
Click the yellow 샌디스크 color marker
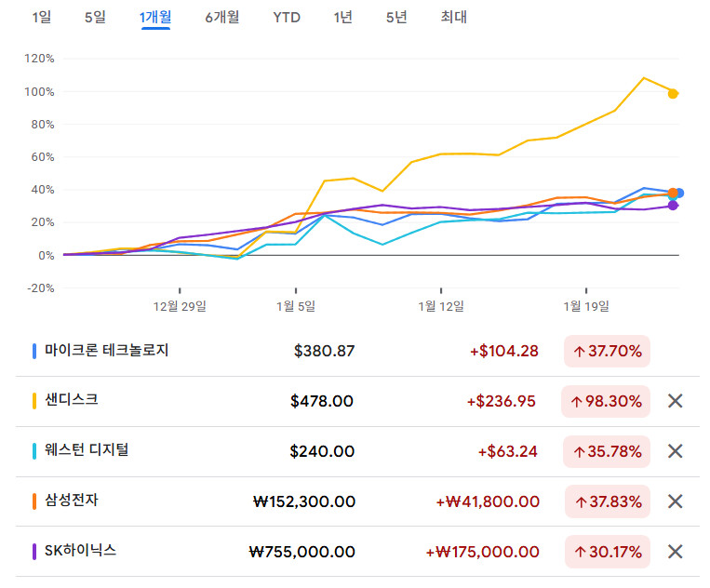tap(34, 401)
